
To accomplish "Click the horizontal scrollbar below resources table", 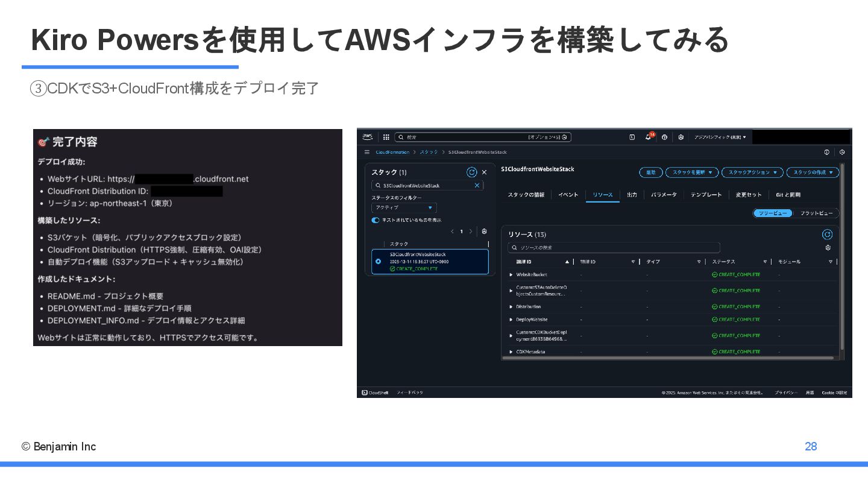I will (x=667, y=358).
